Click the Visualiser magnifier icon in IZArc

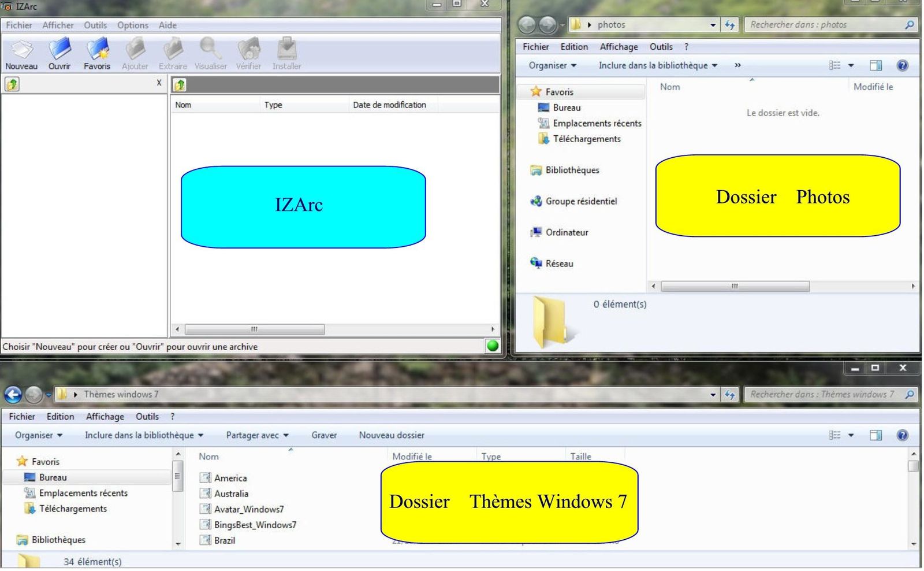click(x=210, y=49)
